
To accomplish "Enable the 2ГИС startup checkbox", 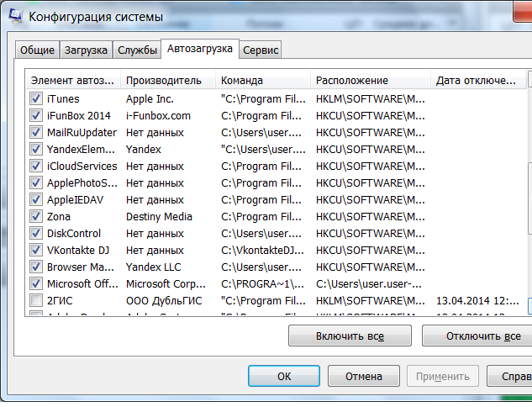I will [36, 300].
